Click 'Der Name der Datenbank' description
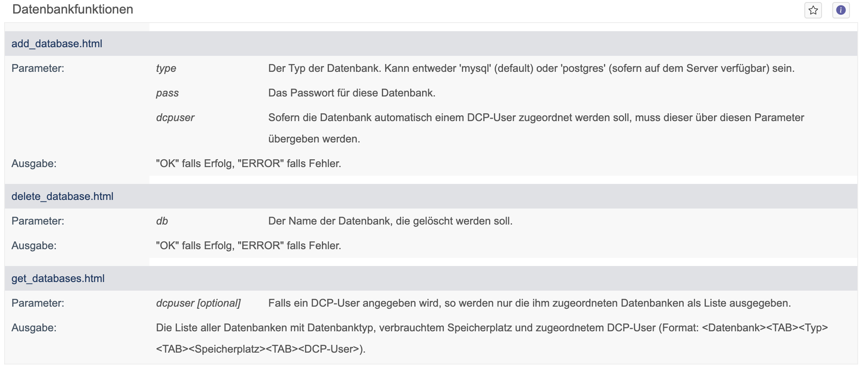 (390, 221)
